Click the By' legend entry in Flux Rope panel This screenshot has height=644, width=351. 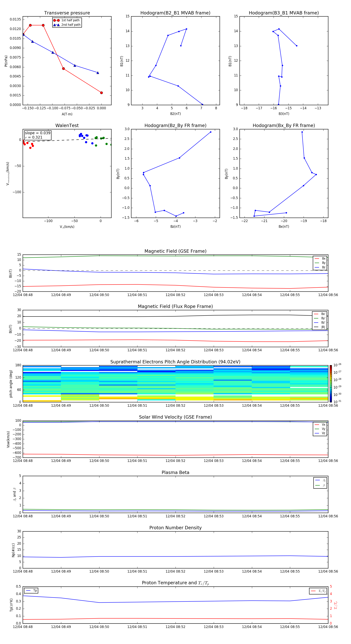[320, 318]
